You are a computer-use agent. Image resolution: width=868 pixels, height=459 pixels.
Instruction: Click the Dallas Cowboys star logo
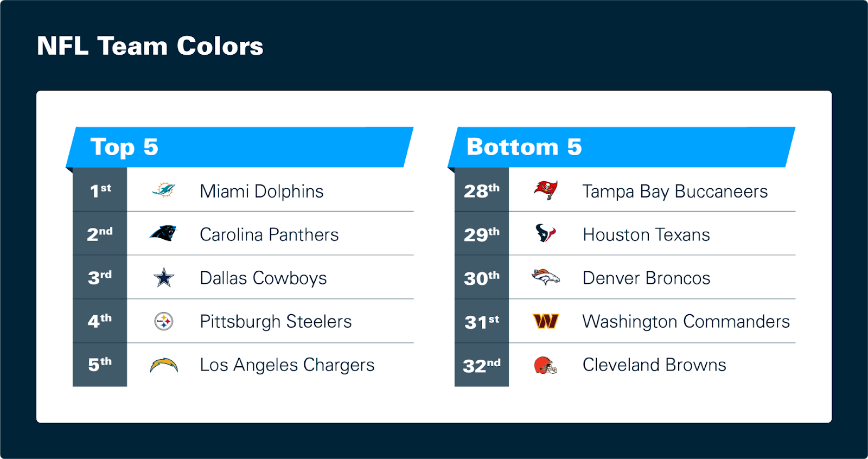[164, 277]
